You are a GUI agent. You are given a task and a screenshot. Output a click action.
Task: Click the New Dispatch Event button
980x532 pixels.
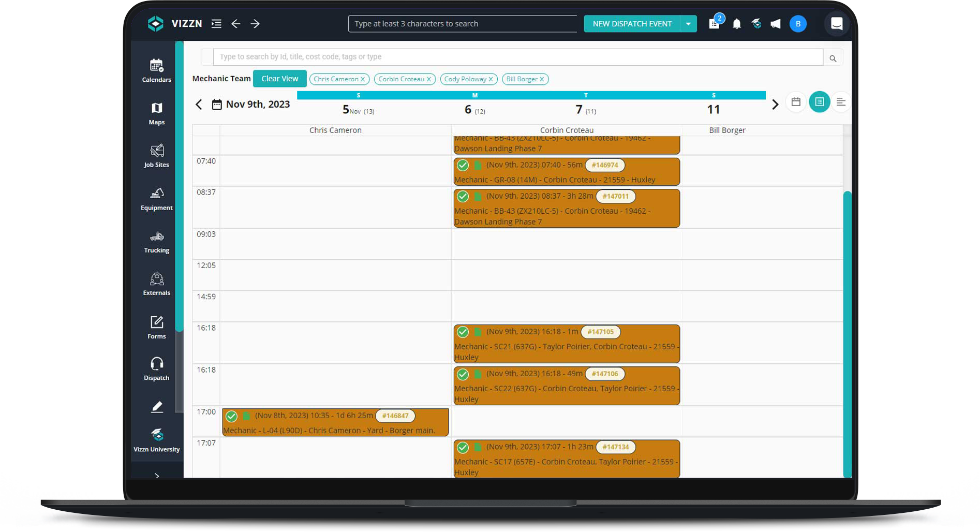click(x=632, y=24)
